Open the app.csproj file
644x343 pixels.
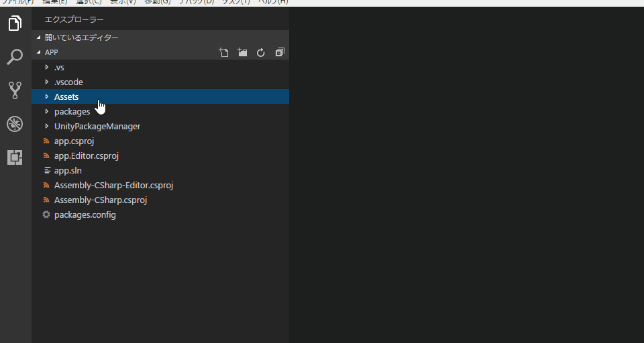160,141
